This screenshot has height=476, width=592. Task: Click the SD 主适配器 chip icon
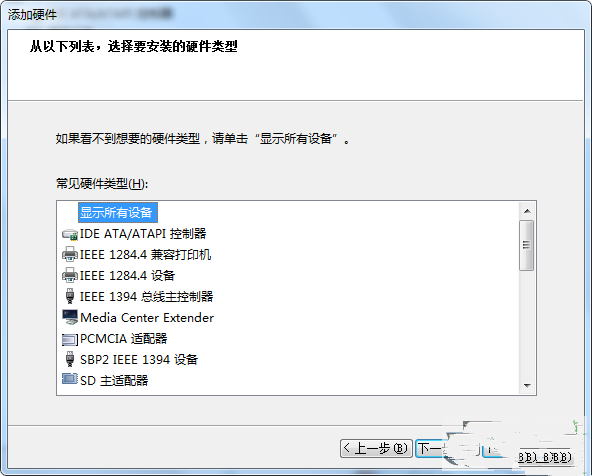[70, 379]
